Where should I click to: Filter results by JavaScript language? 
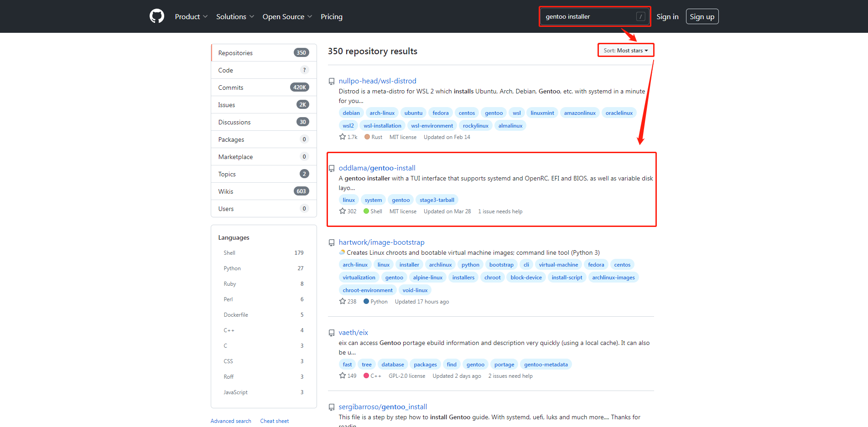[x=264, y=392]
